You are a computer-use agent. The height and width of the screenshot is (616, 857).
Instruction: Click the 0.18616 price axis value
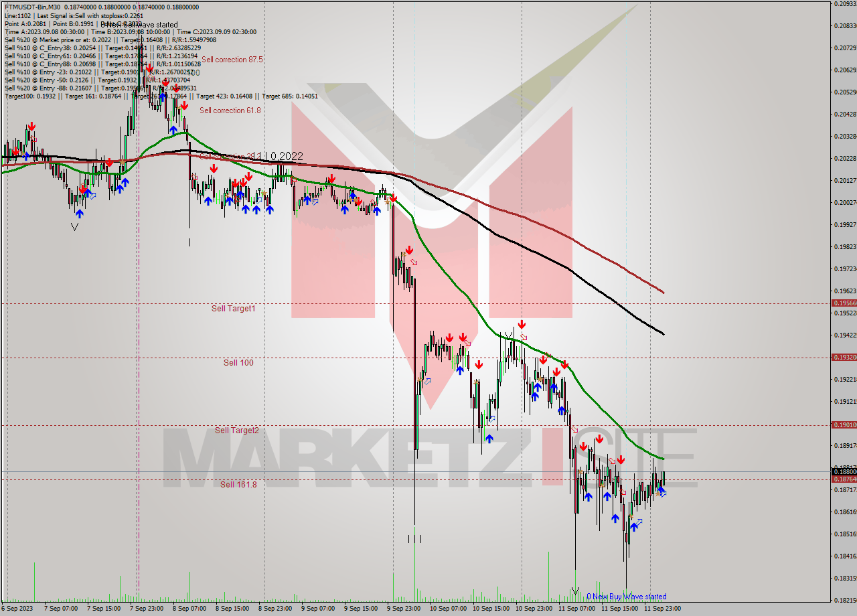(x=845, y=512)
